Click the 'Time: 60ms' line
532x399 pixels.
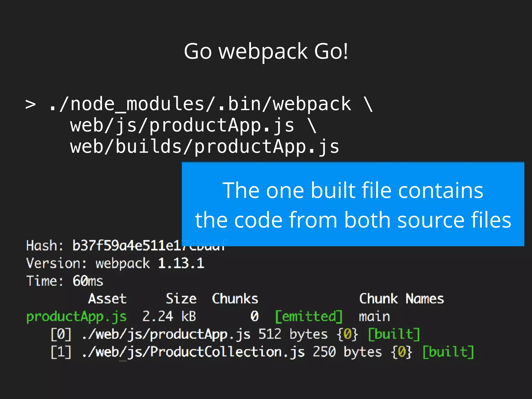pos(65,281)
